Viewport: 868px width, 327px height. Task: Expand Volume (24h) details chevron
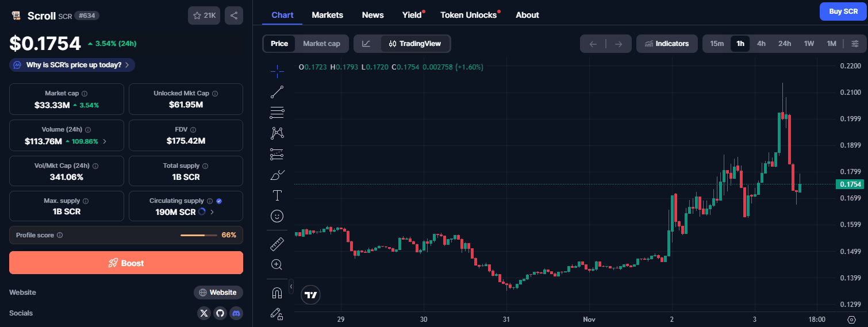[104, 141]
